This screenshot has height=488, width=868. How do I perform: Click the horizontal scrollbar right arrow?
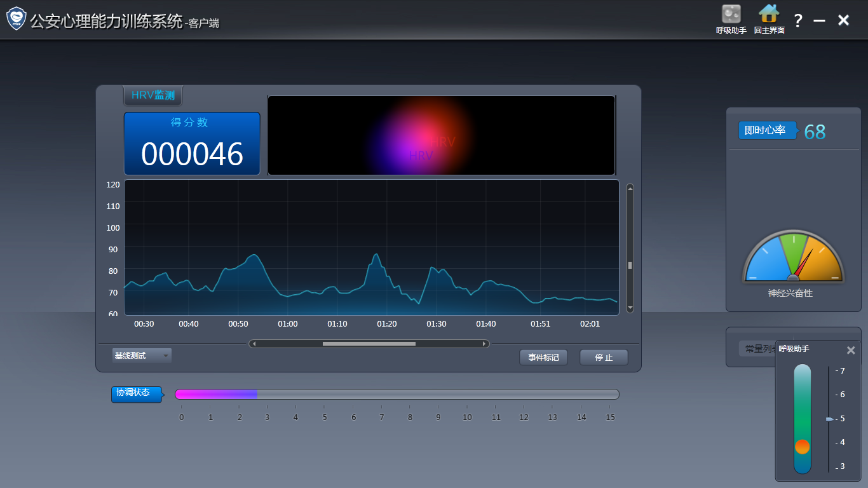point(484,344)
